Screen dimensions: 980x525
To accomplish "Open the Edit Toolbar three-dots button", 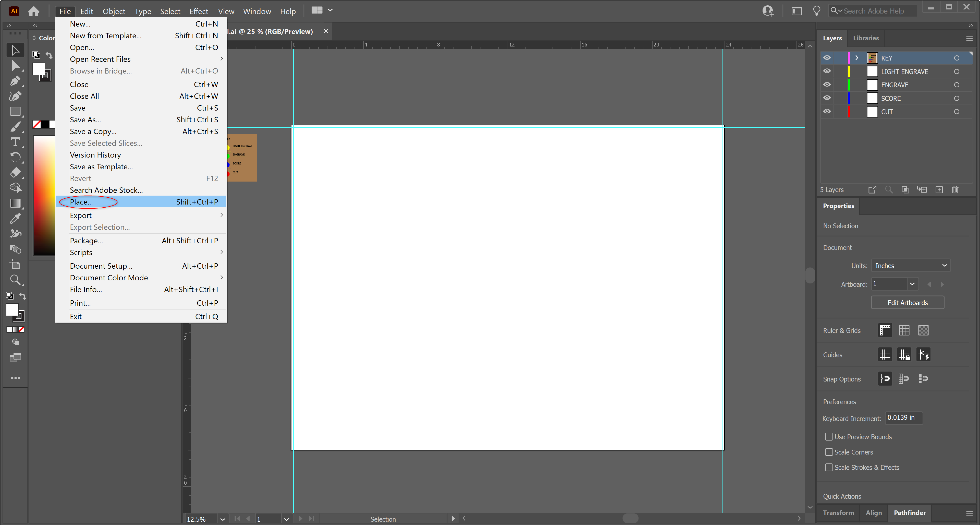I will click(15, 378).
